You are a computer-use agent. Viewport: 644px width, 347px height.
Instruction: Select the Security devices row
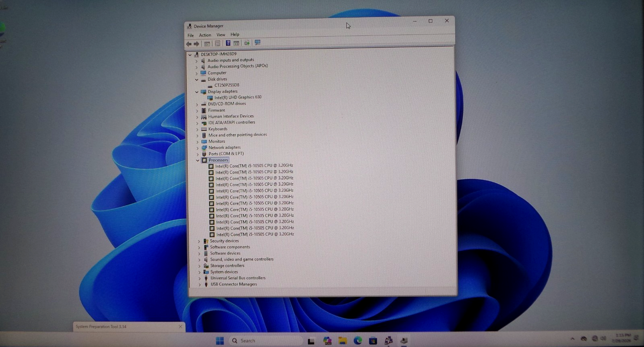[224, 241]
